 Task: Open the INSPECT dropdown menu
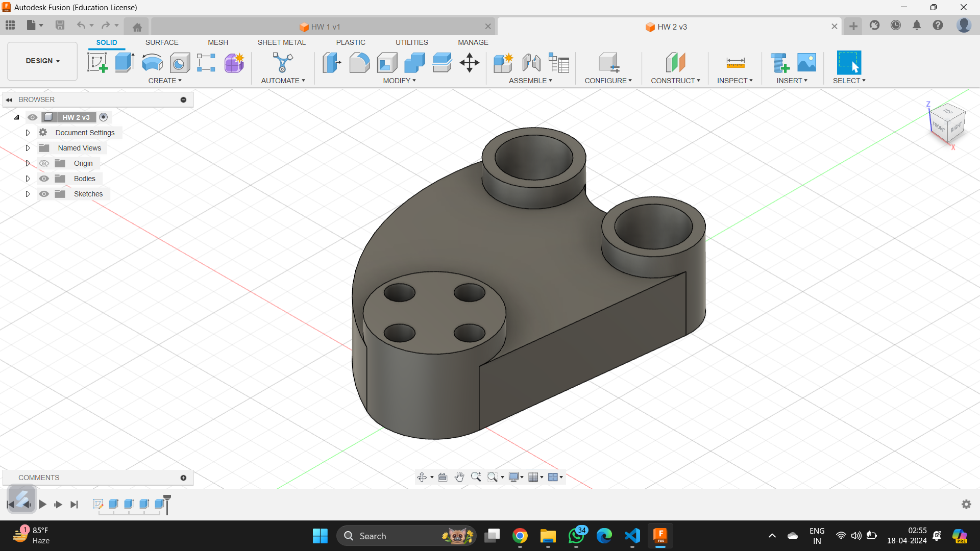coord(735,81)
